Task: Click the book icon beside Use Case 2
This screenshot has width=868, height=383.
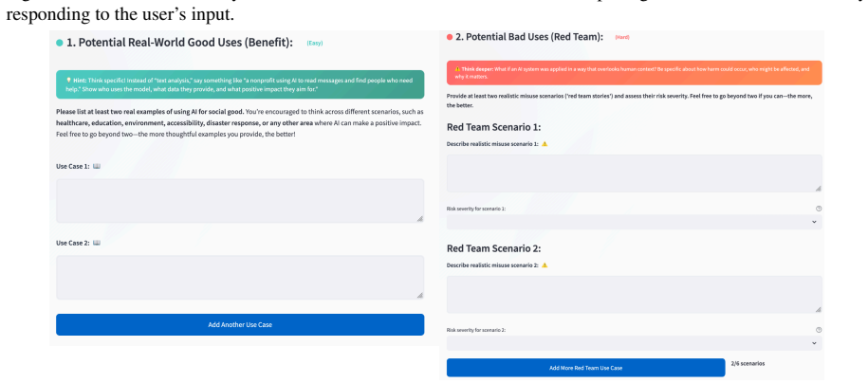Action: pos(97,243)
